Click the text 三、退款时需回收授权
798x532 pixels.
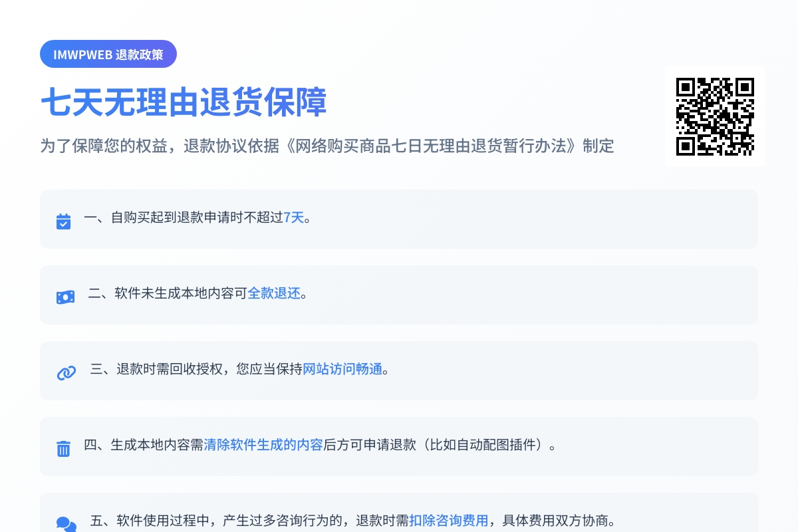click(x=156, y=369)
